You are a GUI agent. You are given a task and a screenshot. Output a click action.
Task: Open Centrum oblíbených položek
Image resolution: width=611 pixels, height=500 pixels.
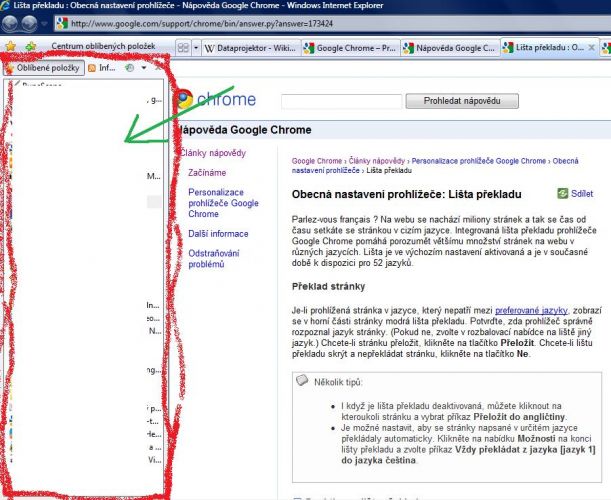coord(103,46)
